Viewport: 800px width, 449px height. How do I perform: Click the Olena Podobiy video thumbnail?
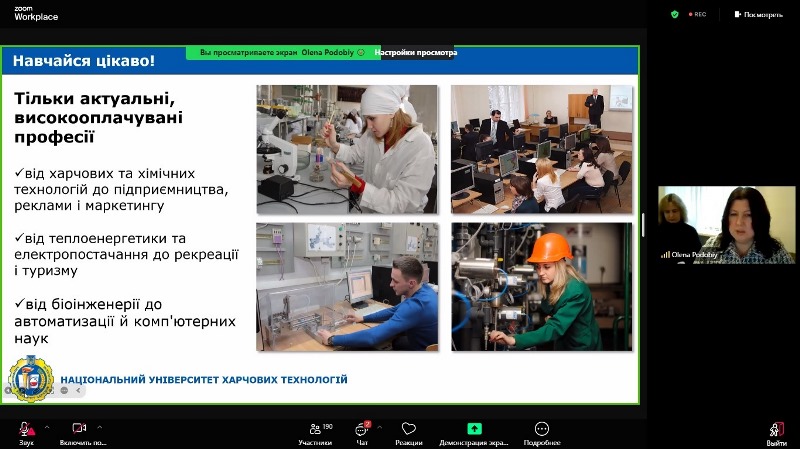[724, 225]
